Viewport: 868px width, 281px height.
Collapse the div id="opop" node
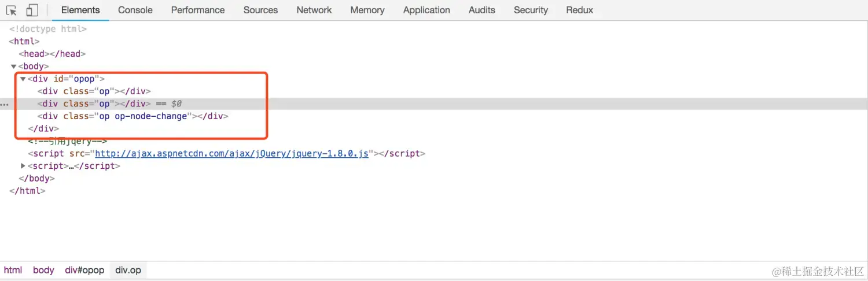click(x=23, y=79)
